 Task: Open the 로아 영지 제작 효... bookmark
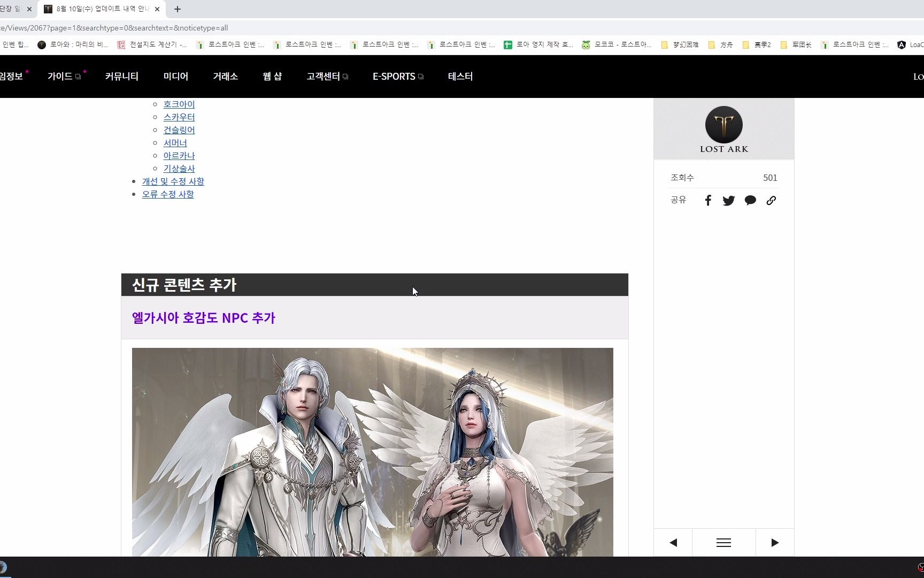[x=538, y=45]
